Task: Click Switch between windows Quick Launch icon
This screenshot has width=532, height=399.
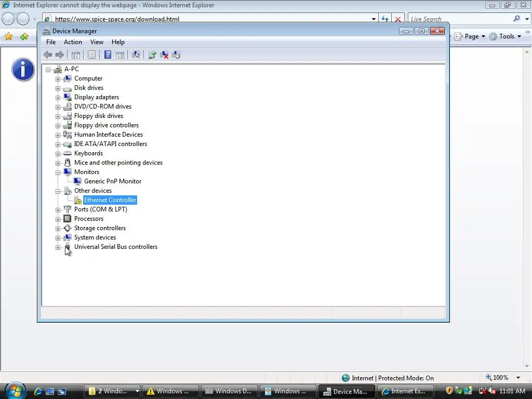Action: (62, 391)
